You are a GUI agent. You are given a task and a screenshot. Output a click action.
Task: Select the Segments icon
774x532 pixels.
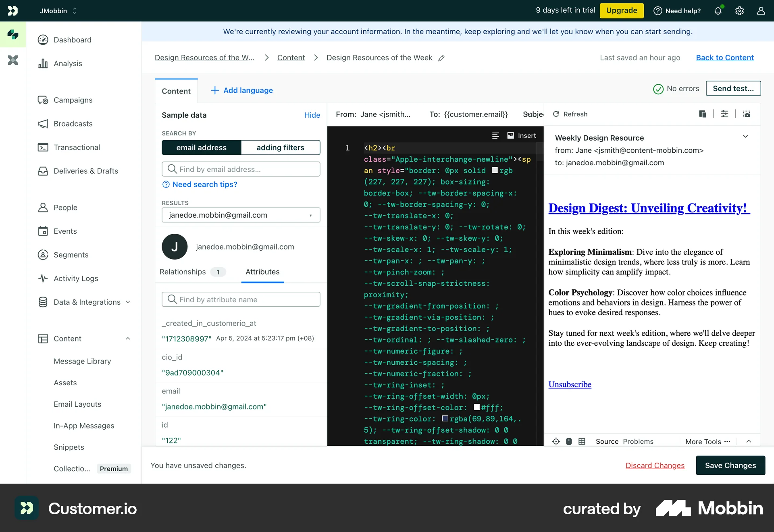(x=44, y=255)
